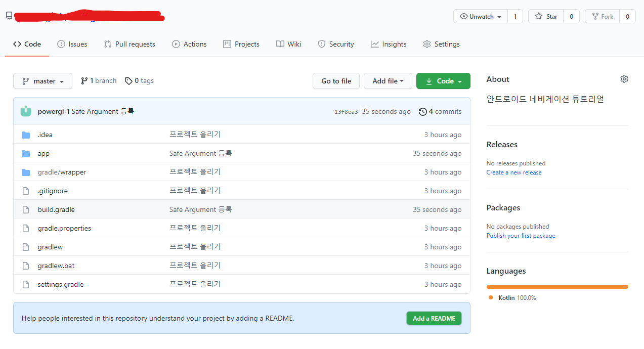Open the Unwatch dropdown
Viewport: 644px width, 349px height.
[481, 16]
